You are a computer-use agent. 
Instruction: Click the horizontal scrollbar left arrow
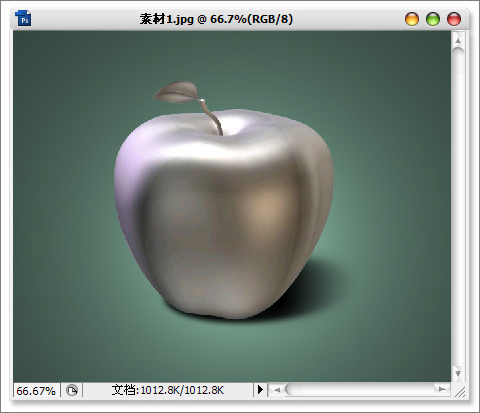tap(277, 389)
